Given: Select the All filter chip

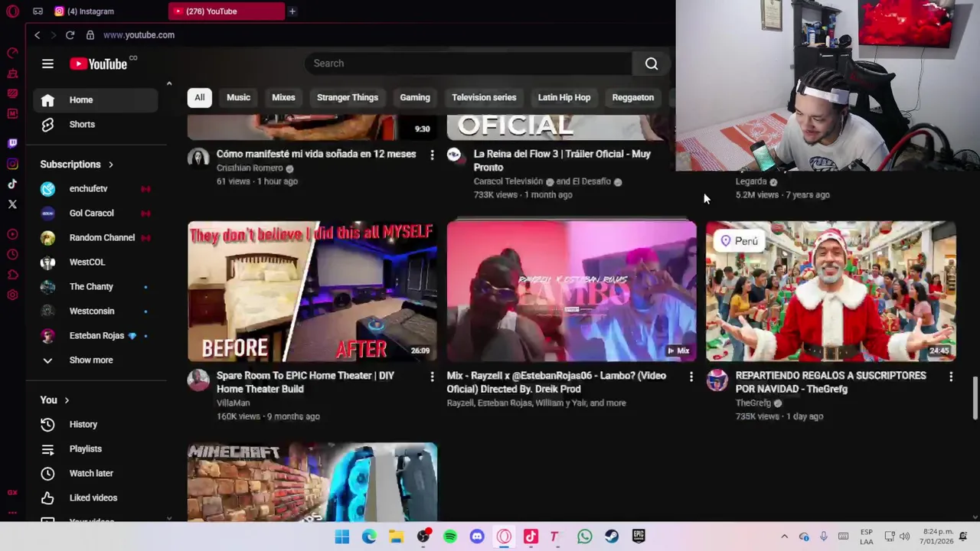Looking at the screenshot, I should pyautogui.click(x=199, y=97).
